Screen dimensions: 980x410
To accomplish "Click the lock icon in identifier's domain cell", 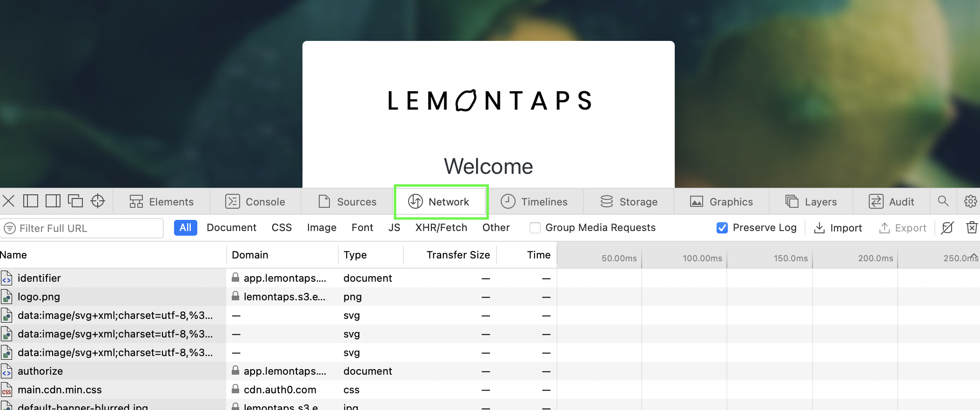I will click(x=235, y=278).
